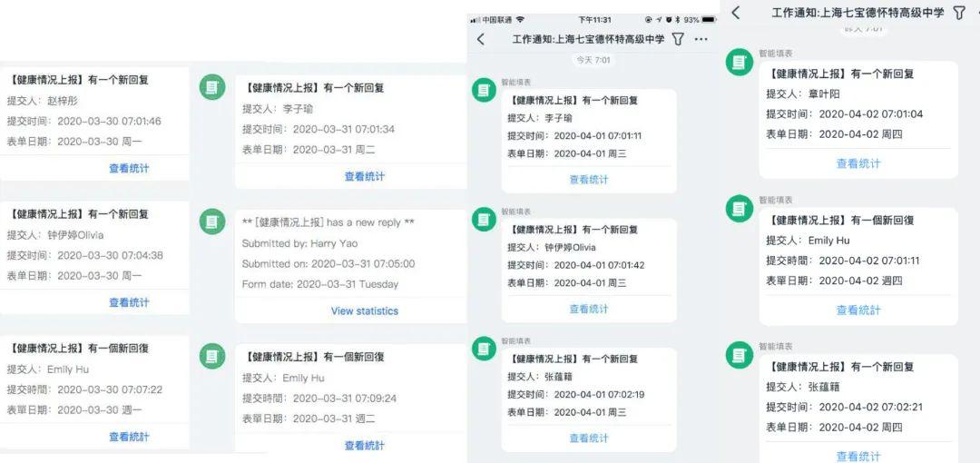Select 'Form date: 2020-03-31 Tuesday' line
This screenshot has height=463, width=980.
click(x=320, y=284)
